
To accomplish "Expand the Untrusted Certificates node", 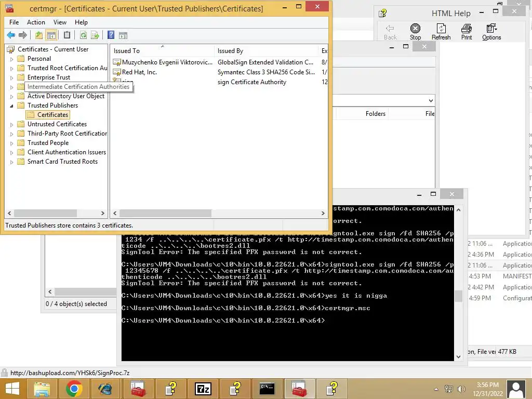I will 11,125.
